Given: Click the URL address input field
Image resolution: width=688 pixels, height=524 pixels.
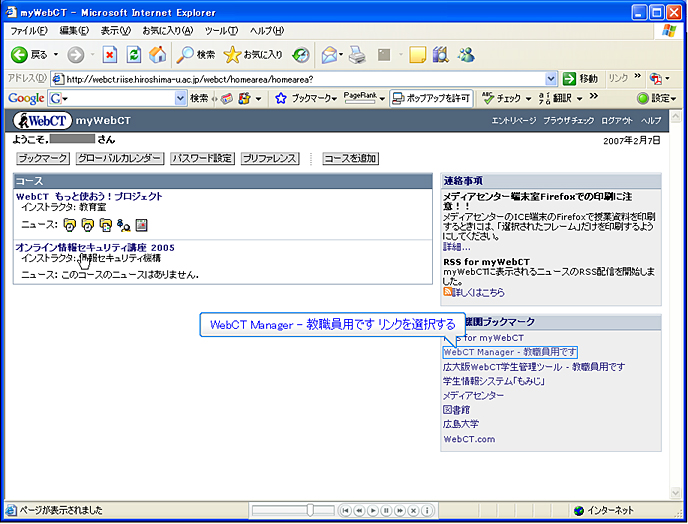Looking at the screenshot, I should pyautogui.click(x=298, y=79).
